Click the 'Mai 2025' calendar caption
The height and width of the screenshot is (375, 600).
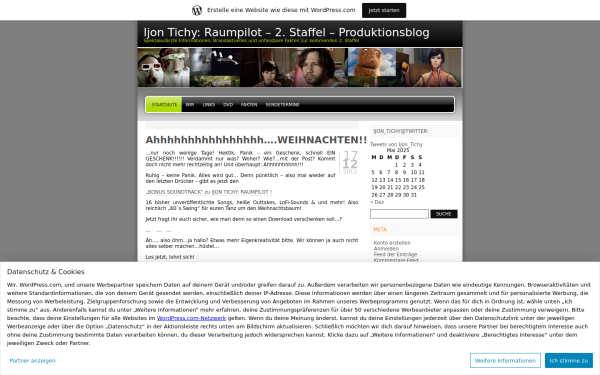[x=398, y=150]
